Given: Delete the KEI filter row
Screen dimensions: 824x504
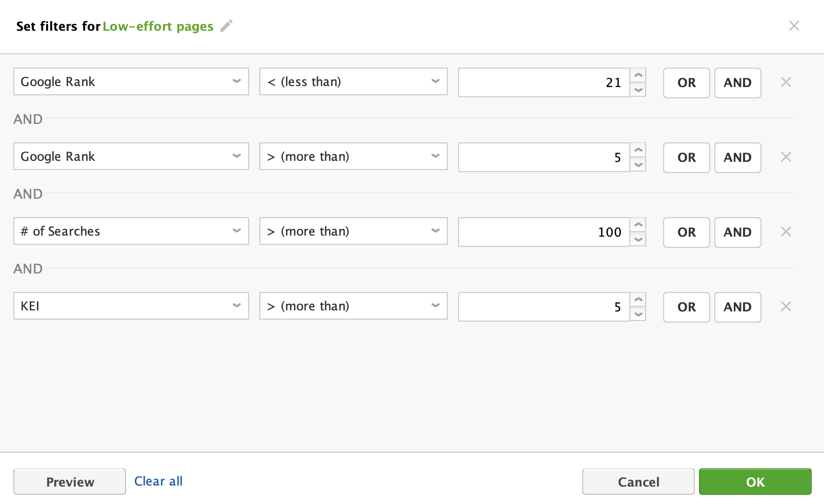Looking at the screenshot, I should [x=786, y=306].
